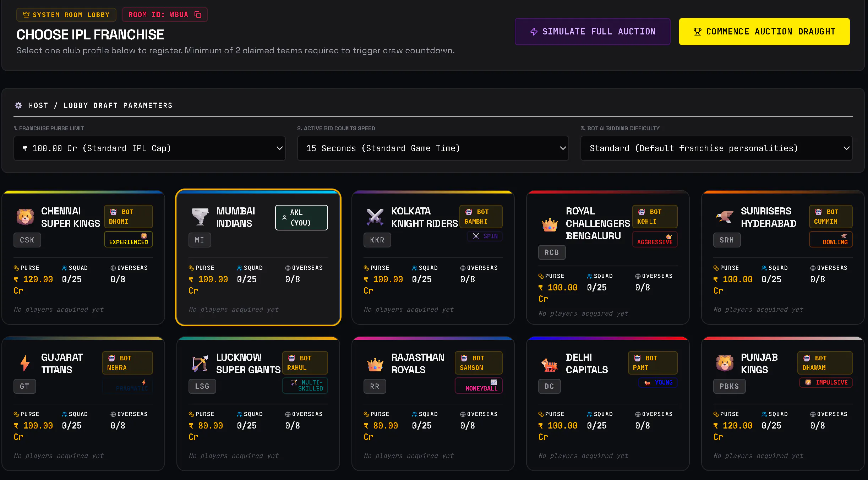Click the Pragmatic personality tag
The height and width of the screenshot is (480, 868).
click(x=127, y=386)
